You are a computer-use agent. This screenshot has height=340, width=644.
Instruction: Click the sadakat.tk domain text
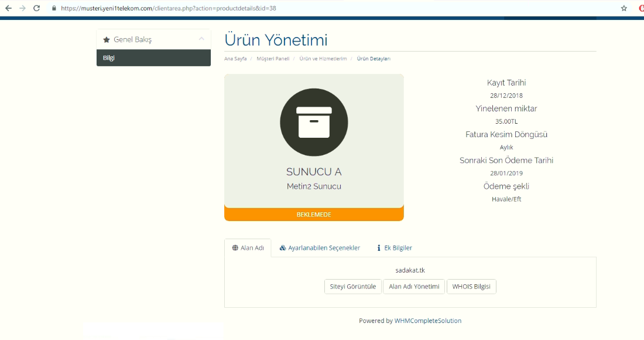(410, 270)
